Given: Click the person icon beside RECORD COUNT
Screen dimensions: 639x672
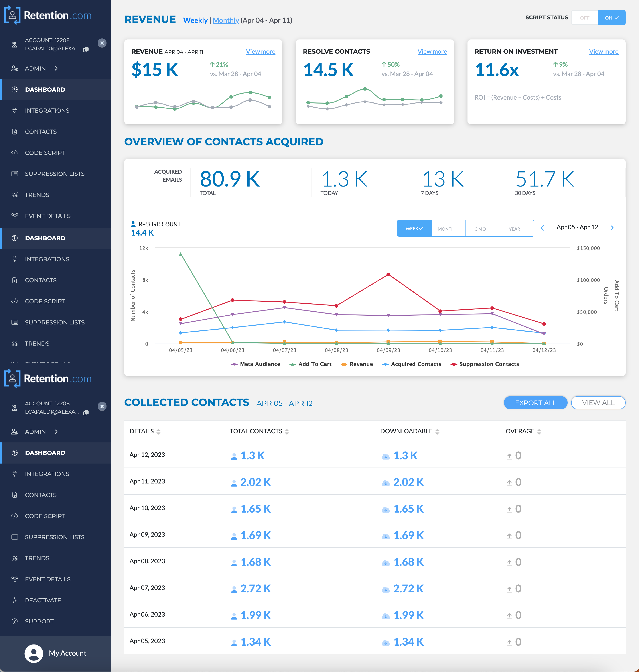Looking at the screenshot, I should 133,224.
